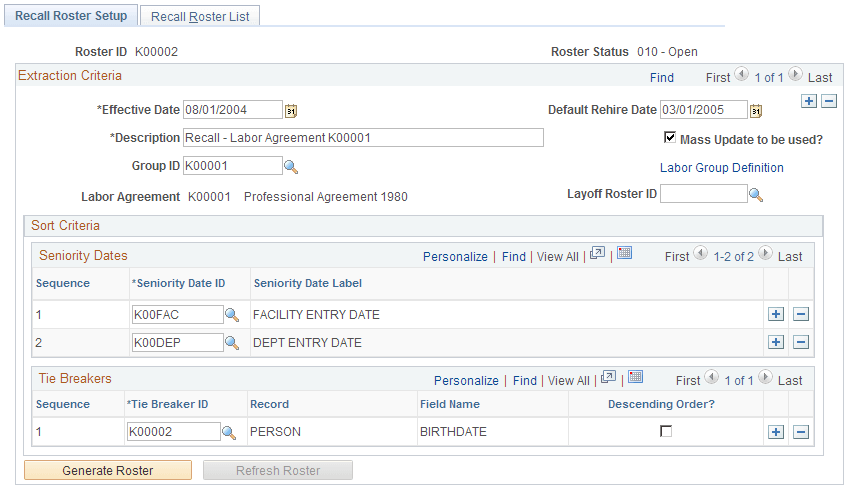Delete the DEPT ENTRY DATE row
Image resolution: width=851 pixels, height=490 pixels.
[x=801, y=342]
